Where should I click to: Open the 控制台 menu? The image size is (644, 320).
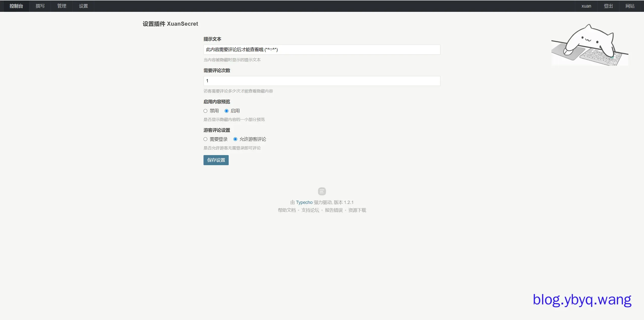pyautogui.click(x=16, y=6)
